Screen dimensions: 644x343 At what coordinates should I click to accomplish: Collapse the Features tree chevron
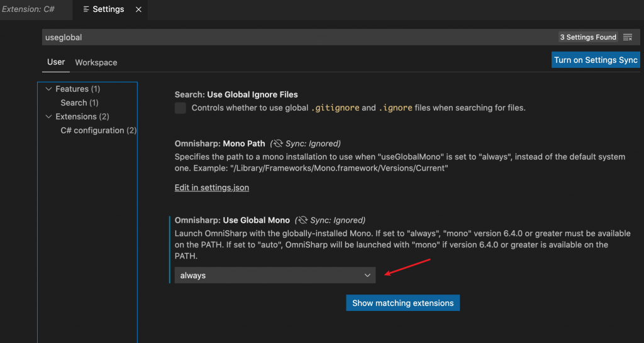(x=48, y=89)
